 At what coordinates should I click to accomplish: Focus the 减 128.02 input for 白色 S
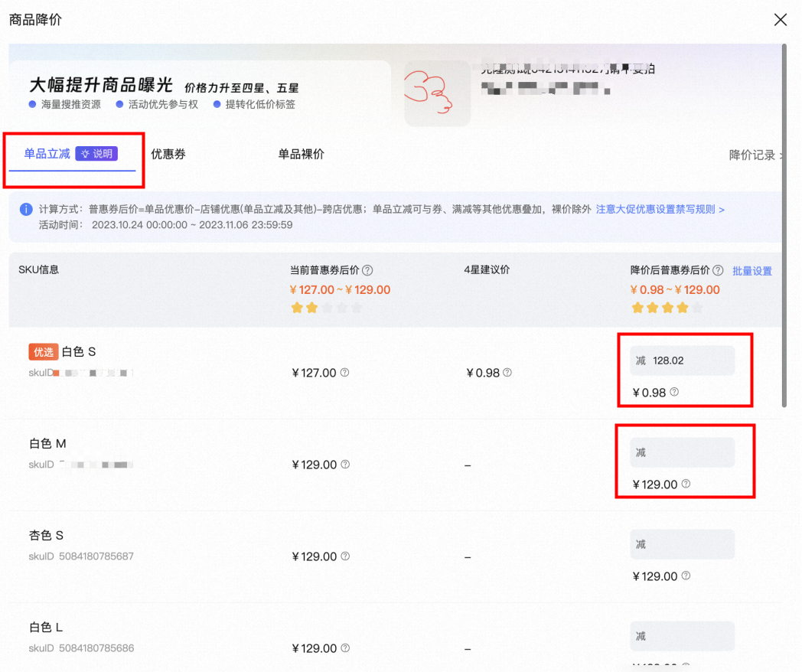pos(683,360)
